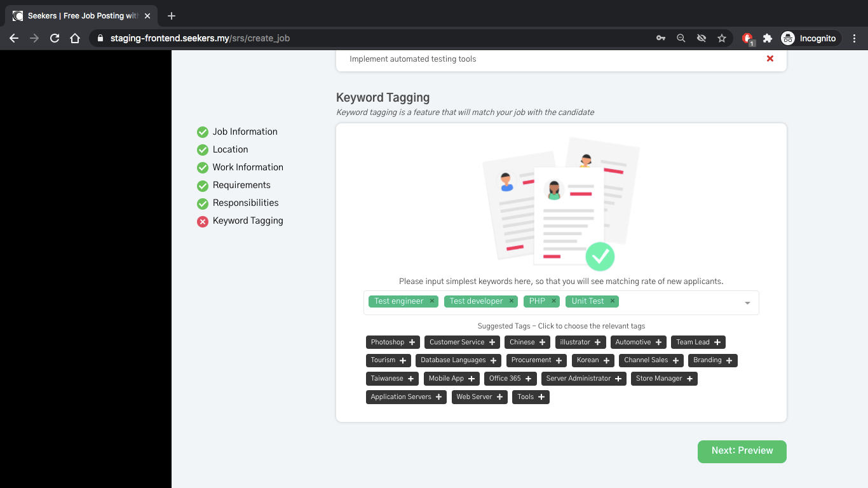Add the Office 365 suggested tag
868x488 pixels.
(510, 379)
